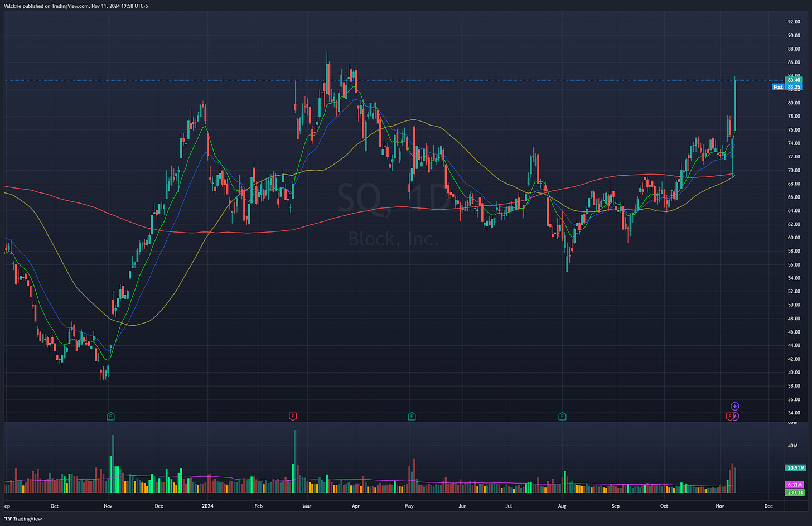This screenshot has width=812, height=526.
Task: Click the 92.00 price axis label
Action: click(794, 22)
